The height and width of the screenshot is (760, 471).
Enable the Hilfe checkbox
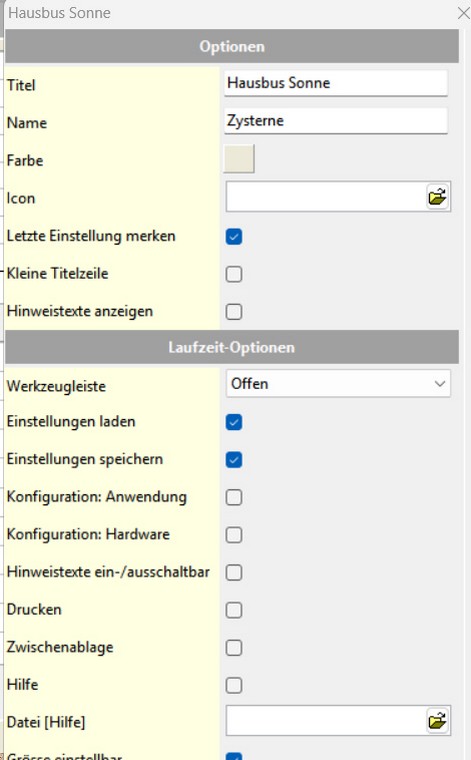234,685
